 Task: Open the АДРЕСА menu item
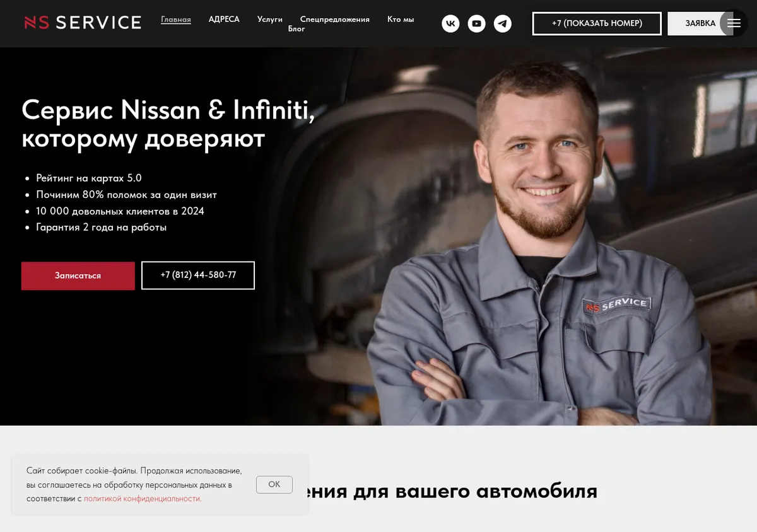coord(224,20)
